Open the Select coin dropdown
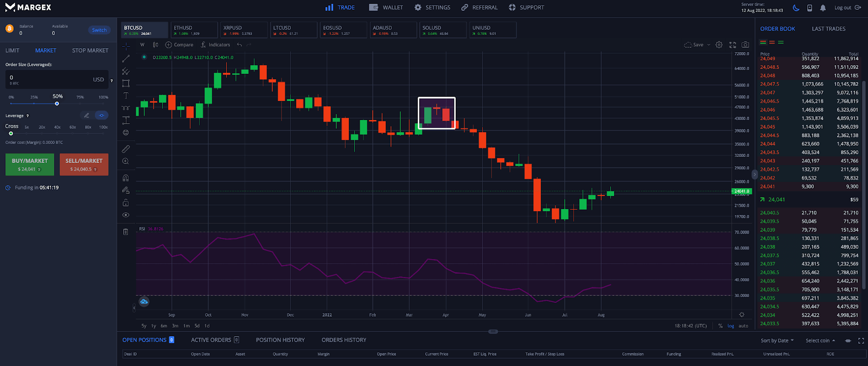The height and width of the screenshot is (366, 868). (x=820, y=340)
